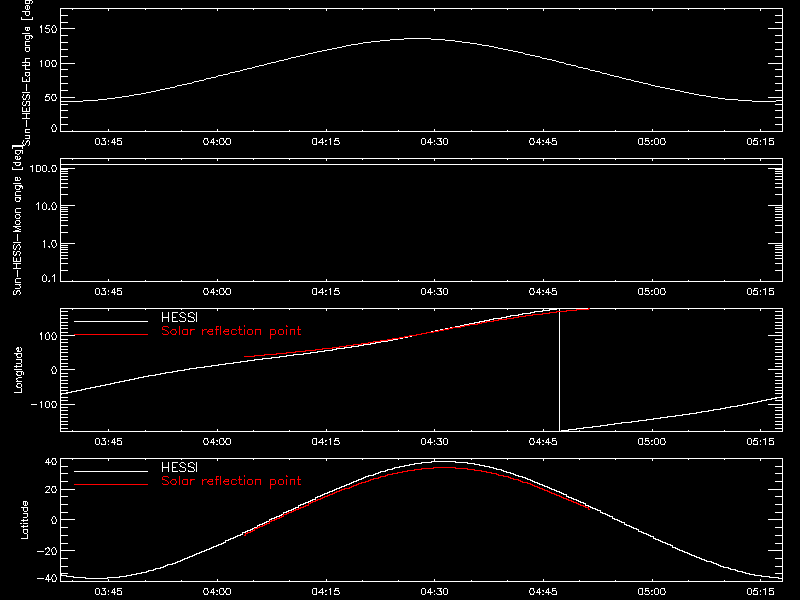Viewport: 800px width, 600px height.
Task: Click 03:45 under the Longitude plot
Action: (x=108, y=442)
